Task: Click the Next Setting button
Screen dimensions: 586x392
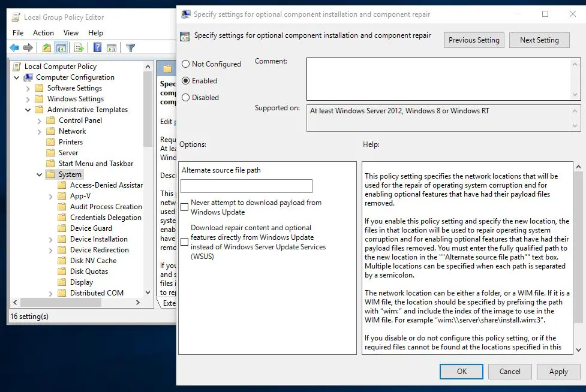Action: [539, 40]
